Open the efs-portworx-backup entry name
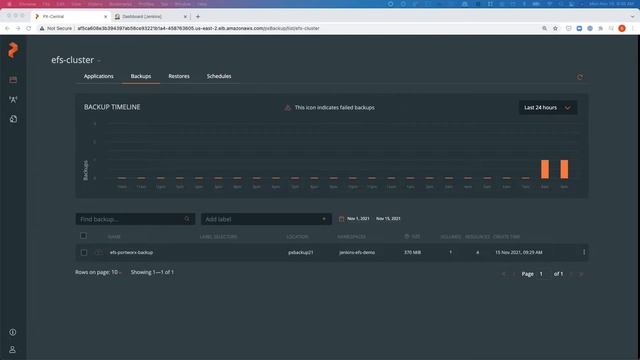Viewport: 640px width, 360px height. (131, 252)
